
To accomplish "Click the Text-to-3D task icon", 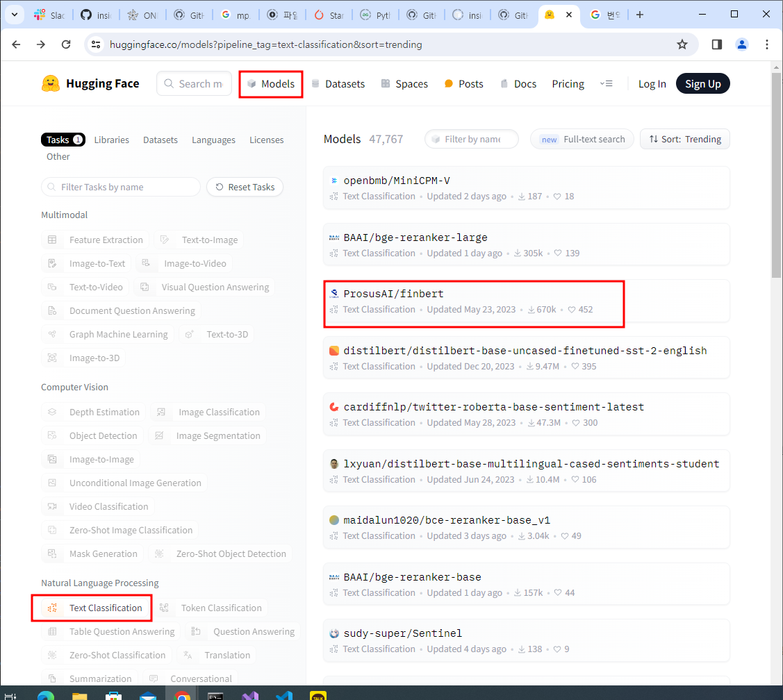I will pyautogui.click(x=189, y=334).
